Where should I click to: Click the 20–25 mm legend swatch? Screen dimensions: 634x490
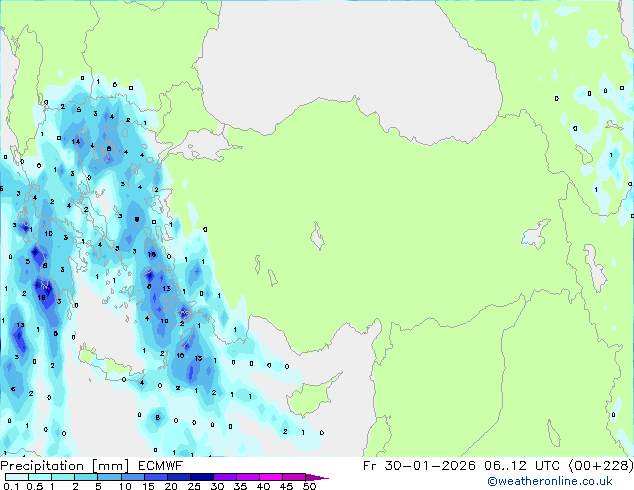(x=178, y=477)
